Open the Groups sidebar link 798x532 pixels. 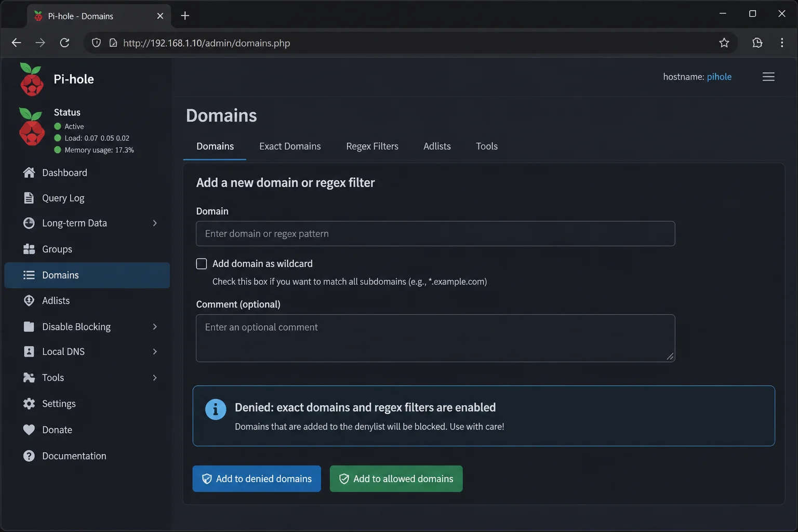coord(57,249)
